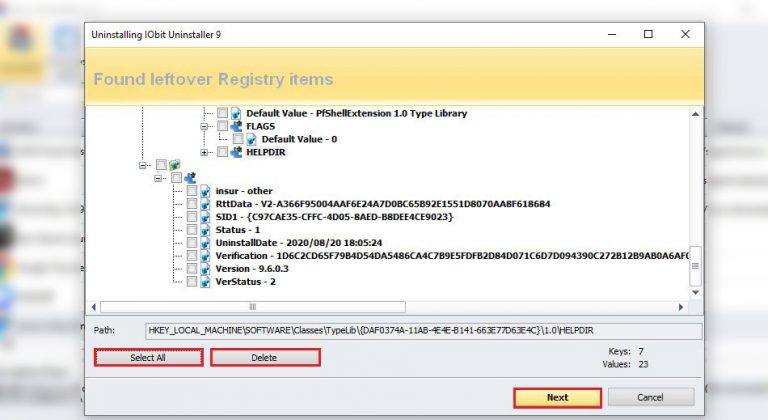Click the UninstallDate value icon
The image size is (768, 420).
[207, 243]
